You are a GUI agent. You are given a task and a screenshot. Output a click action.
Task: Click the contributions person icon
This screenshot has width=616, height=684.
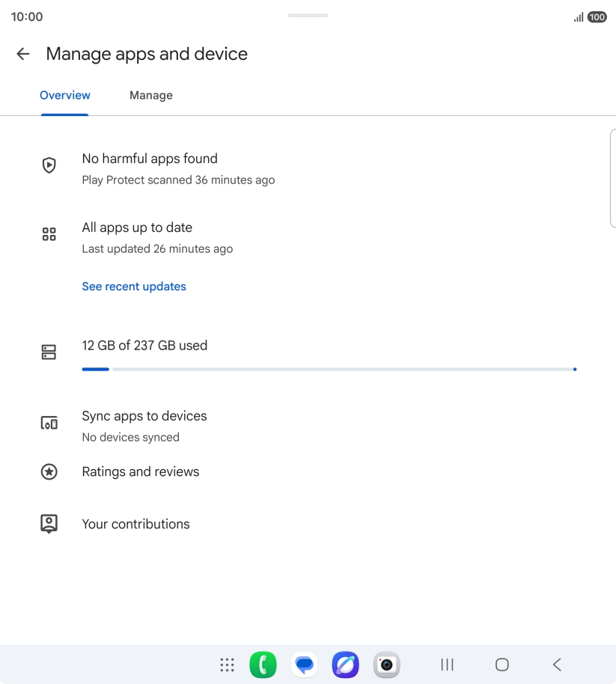tap(49, 523)
